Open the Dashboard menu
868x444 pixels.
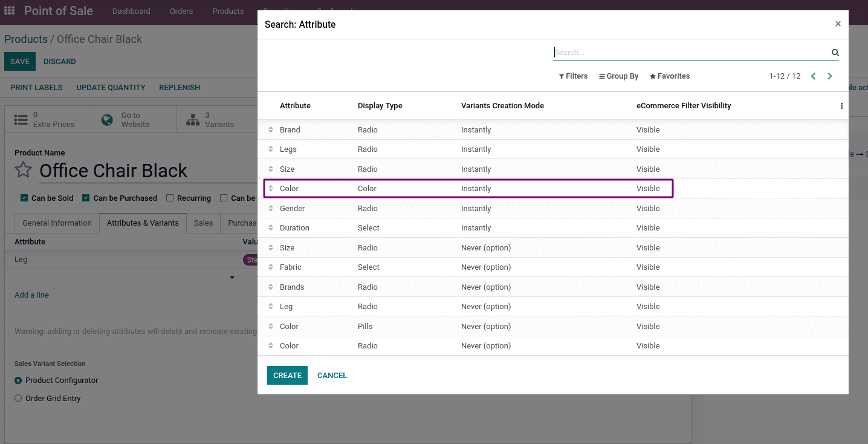(131, 11)
